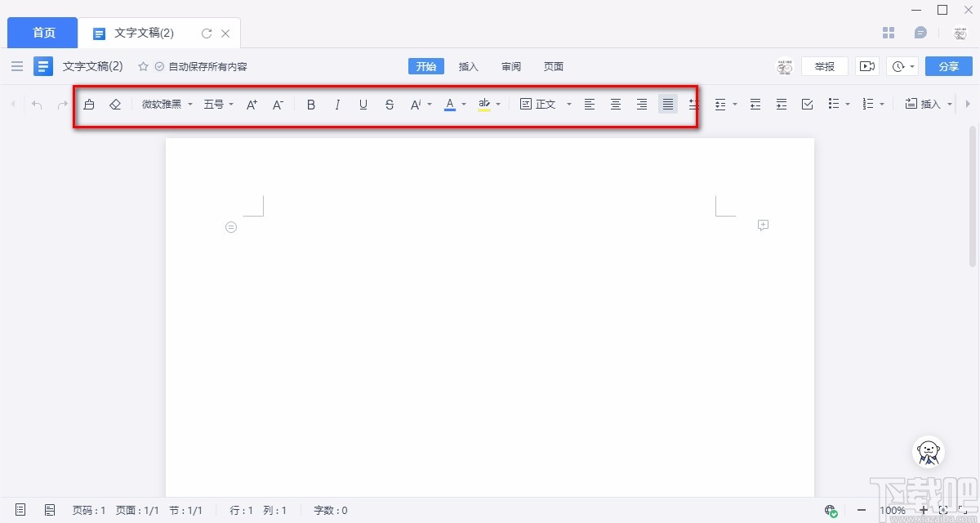Insert a task list checkbox
Image resolution: width=980 pixels, height=523 pixels.
[807, 104]
